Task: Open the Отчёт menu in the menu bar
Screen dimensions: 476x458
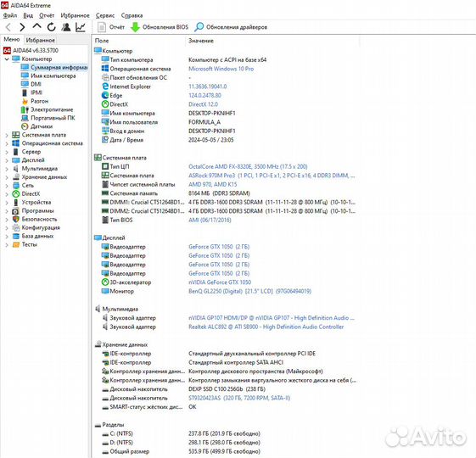Action: [47, 15]
